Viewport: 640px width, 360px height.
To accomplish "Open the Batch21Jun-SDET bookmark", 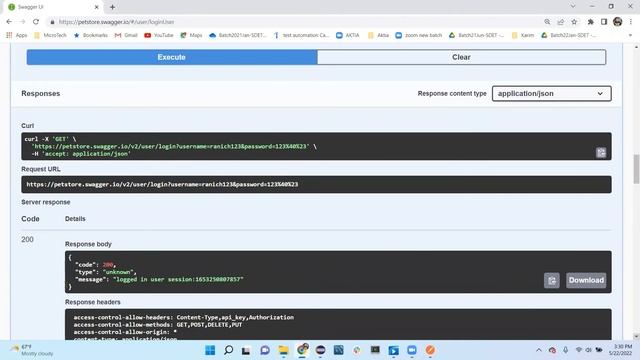I will coord(477,35).
